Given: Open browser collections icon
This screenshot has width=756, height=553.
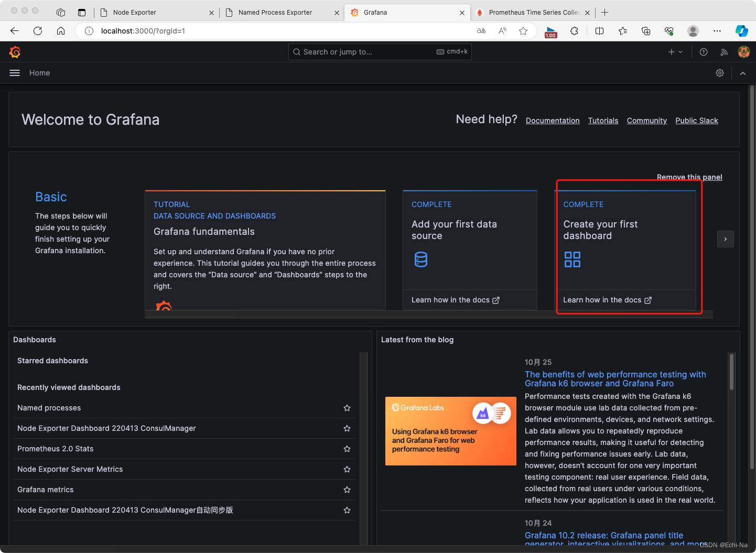Looking at the screenshot, I should tap(646, 31).
